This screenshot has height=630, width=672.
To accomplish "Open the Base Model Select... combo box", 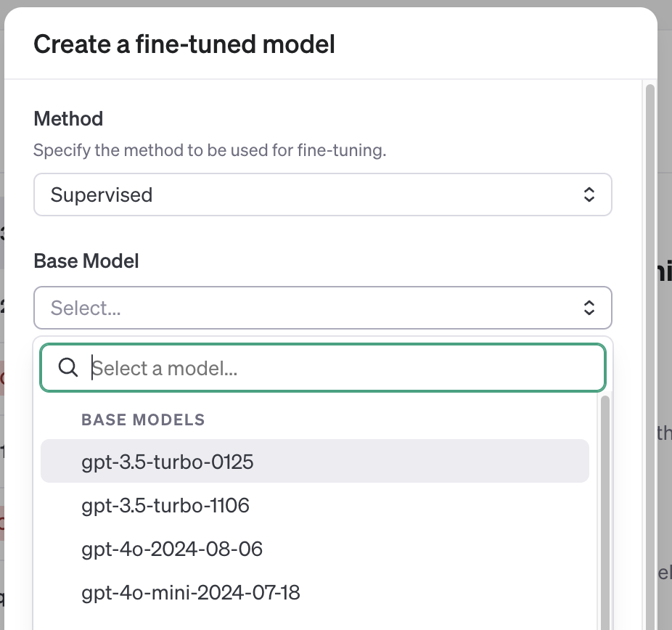I will point(323,308).
